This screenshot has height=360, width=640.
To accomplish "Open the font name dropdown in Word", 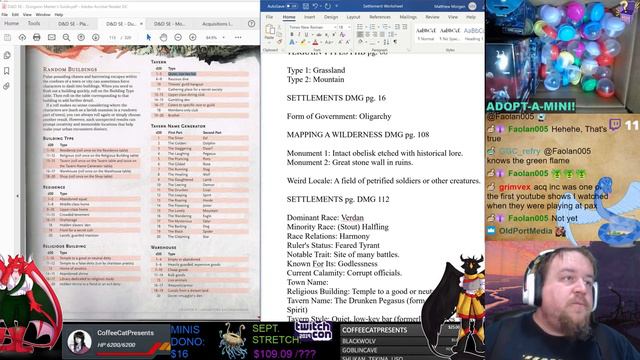I will point(336,27).
